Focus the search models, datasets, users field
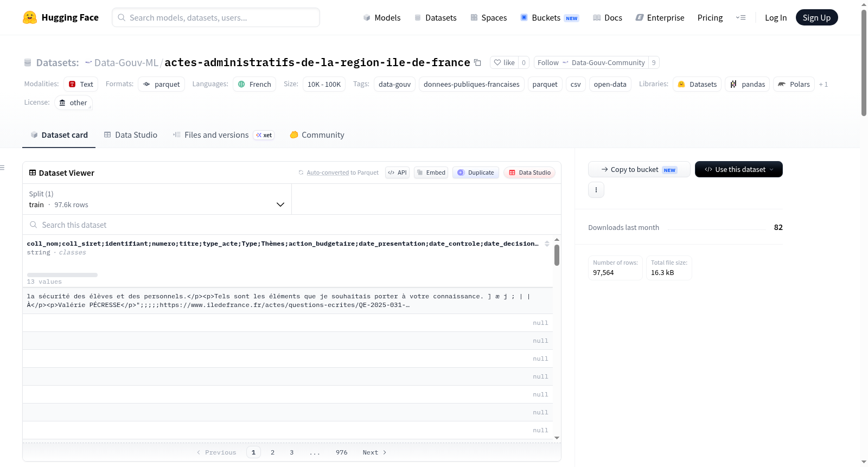 [216, 17]
